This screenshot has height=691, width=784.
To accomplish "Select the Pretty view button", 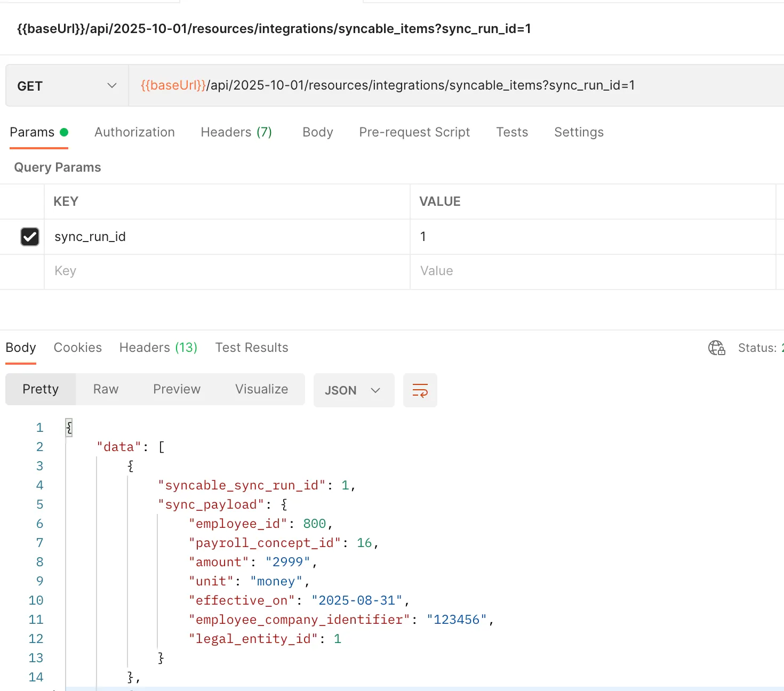I will point(41,389).
